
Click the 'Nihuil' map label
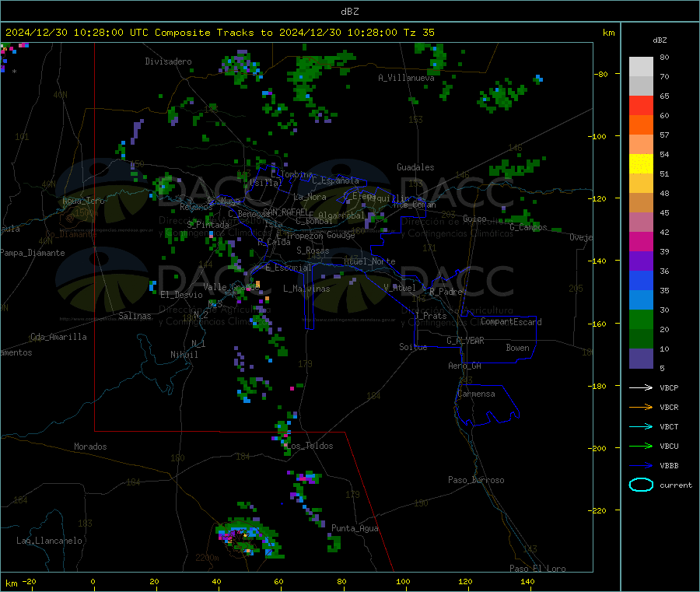tap(184, 355)
